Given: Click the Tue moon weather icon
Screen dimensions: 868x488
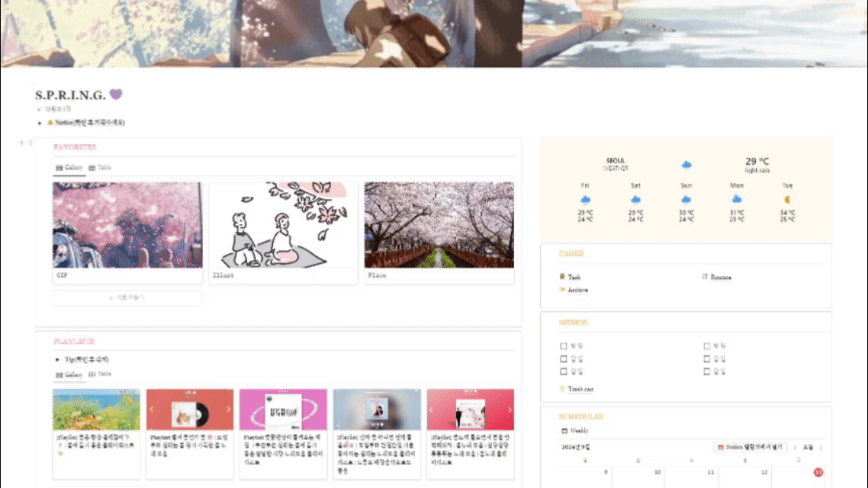Looking at the screenshot, I should click(x=787, y=199).
